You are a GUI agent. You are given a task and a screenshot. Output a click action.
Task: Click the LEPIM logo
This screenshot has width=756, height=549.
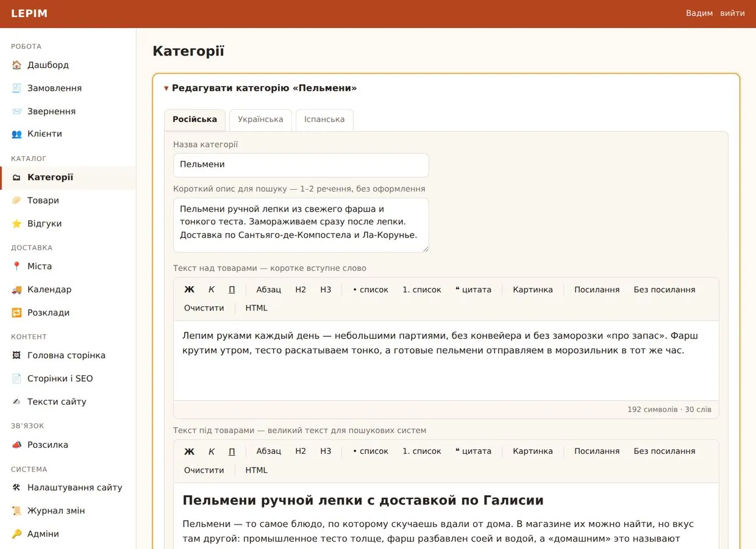point(29,13)
